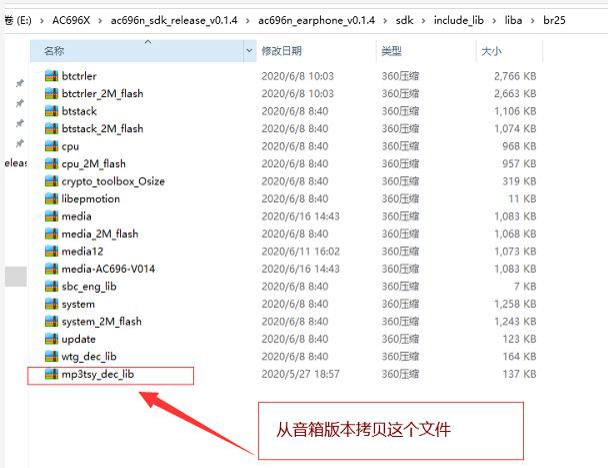The image size is (608, 468).
Task: Expand the chevron after include_lib in path
Action: tap(494, 21)
